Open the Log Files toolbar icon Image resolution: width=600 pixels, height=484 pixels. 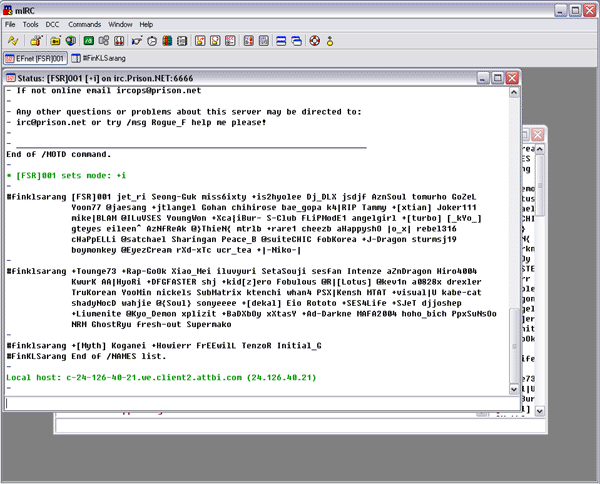[264, 41]
